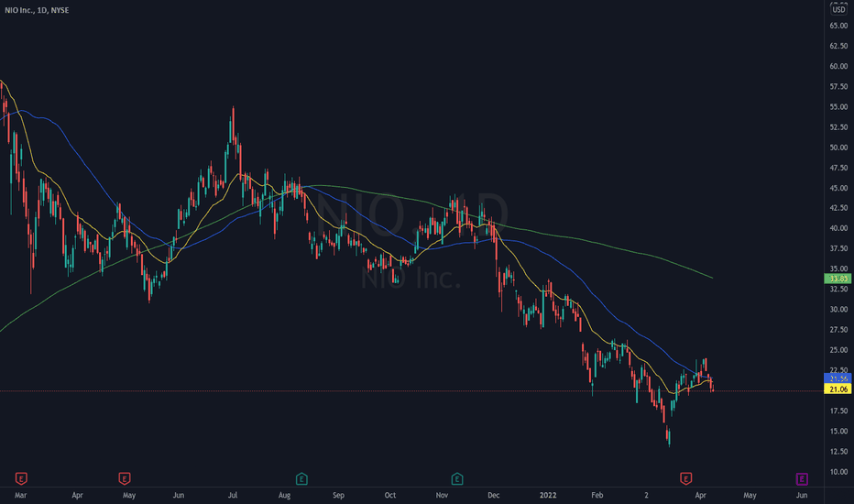Open the red earnings marker after the 2022 label

[x=685, y=479]
